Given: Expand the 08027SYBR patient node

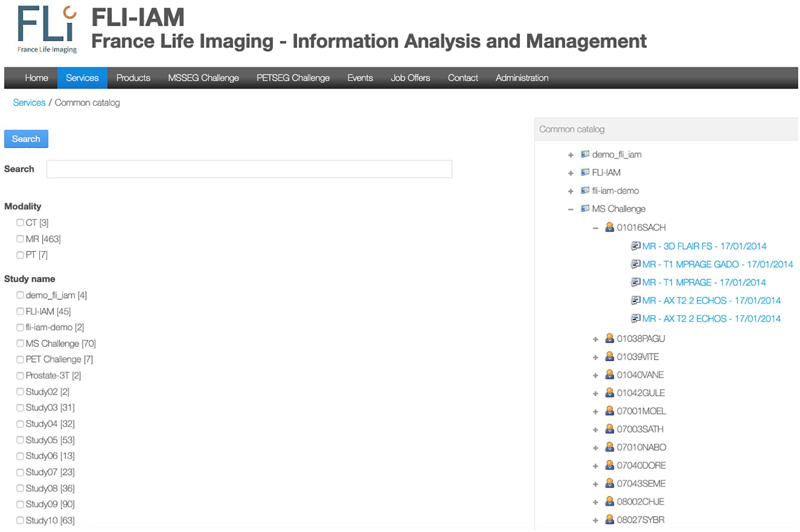Looking at the screenshot, I should pyautogui.click(x=595, y=520).
